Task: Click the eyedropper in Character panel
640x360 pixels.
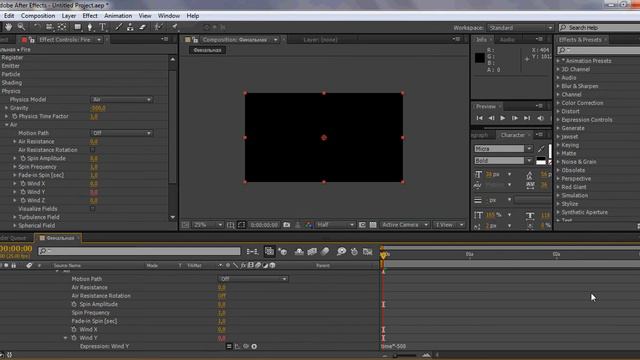Action: pyautogui.click(x=541, y=149)
